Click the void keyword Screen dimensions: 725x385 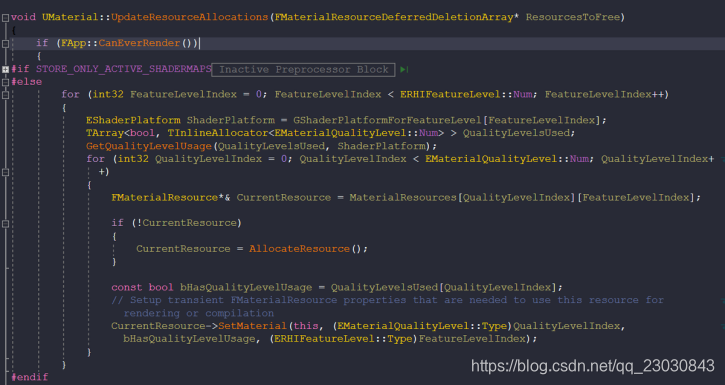tap(23, 18)
